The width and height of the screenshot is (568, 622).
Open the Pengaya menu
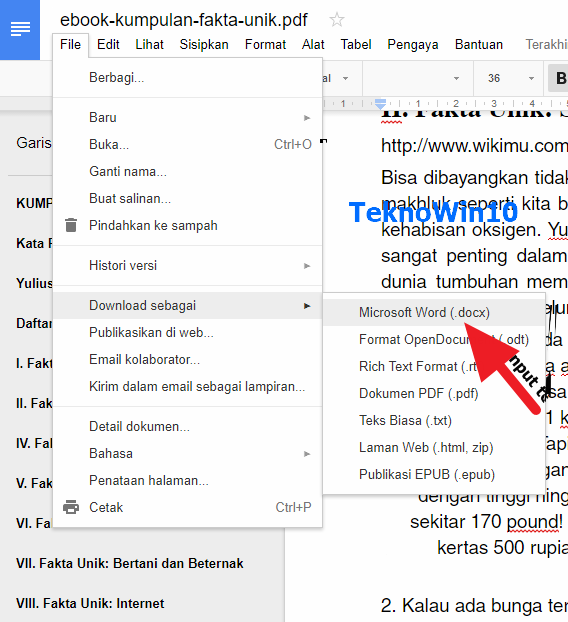(x=413, y=44)
